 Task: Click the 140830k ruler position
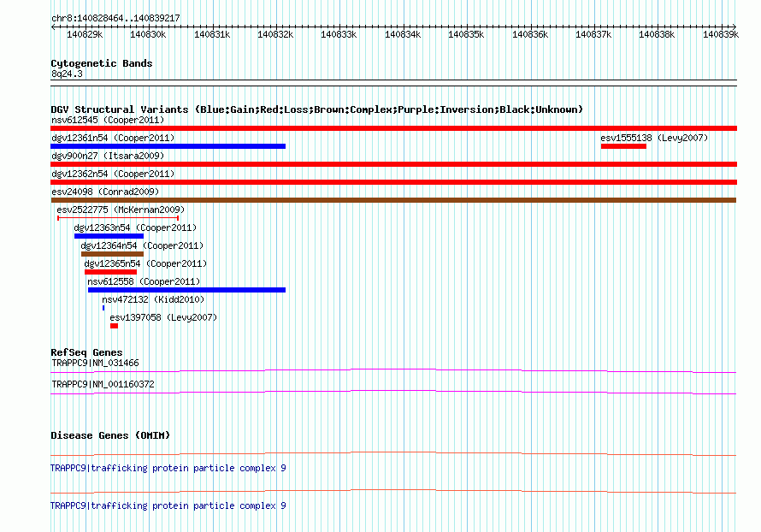click(x=148, y=34)
